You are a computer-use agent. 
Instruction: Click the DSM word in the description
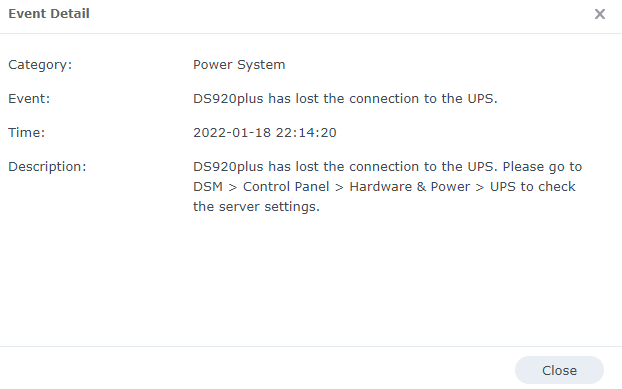pos(208,186)
